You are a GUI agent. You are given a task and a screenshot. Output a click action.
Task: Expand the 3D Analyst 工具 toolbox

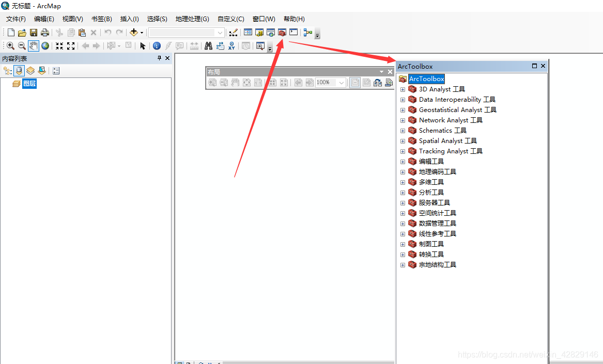coord(403,89)
